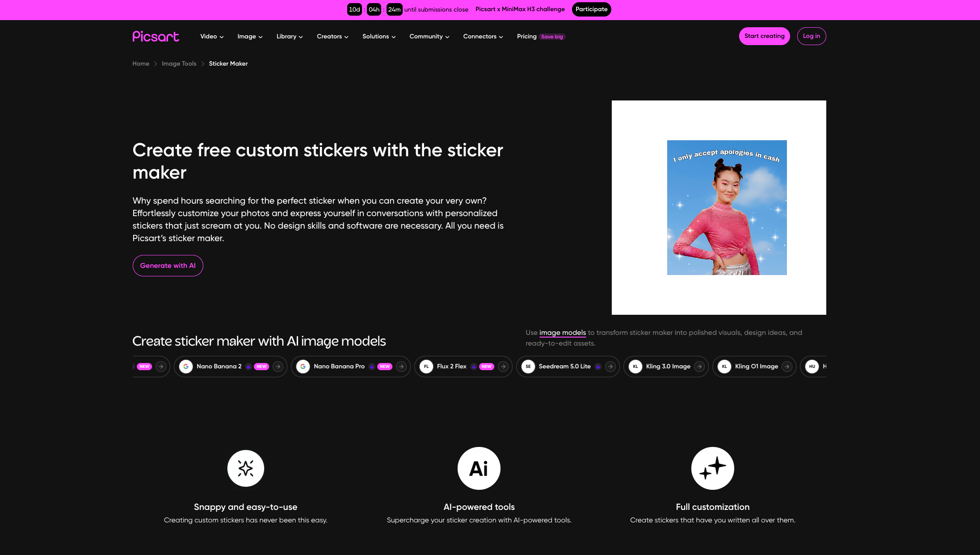Expand the Library menu
The width and height of the screenshot is (980, 555).
tap(290, 37)
